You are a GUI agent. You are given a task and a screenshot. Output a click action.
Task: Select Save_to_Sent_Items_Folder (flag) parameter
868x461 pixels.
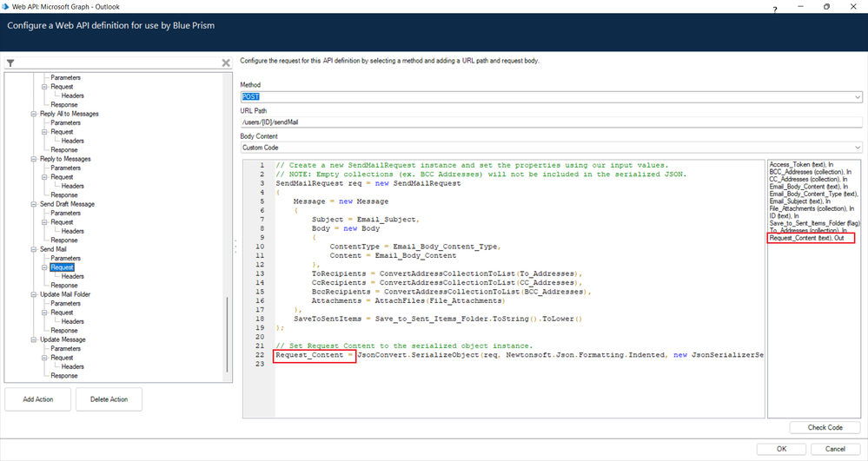coord(814,224)
